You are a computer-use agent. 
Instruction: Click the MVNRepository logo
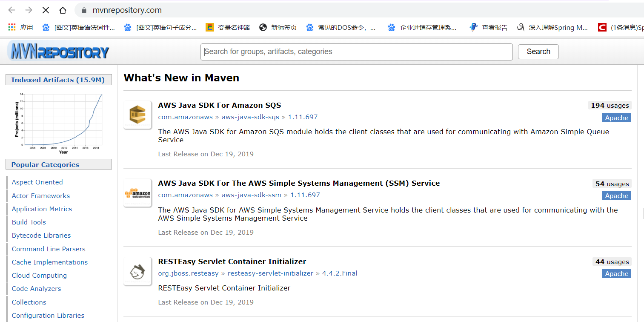point(58,52)
